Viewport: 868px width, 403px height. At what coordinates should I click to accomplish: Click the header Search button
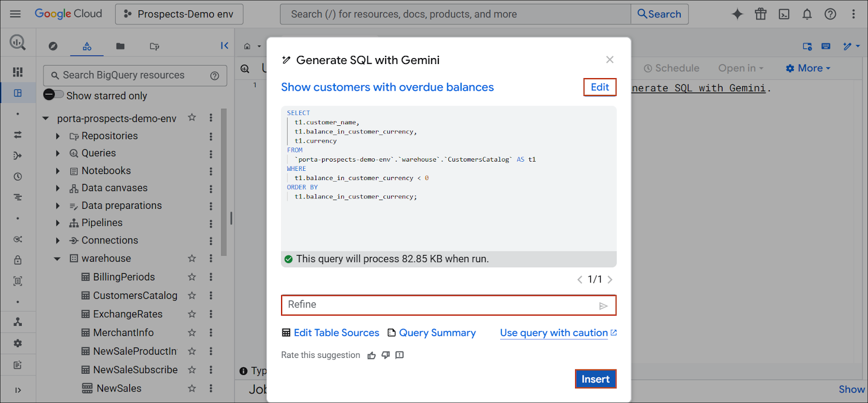[x=660, y=14]
